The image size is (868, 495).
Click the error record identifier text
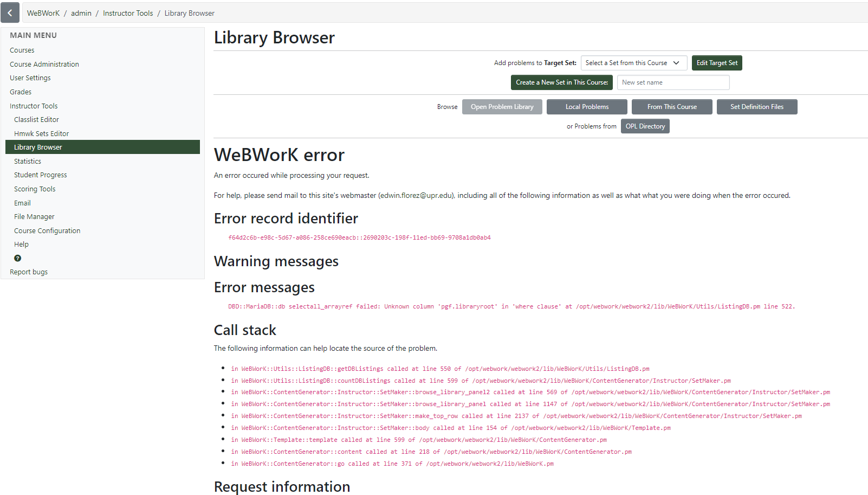(x=359, y=237)
